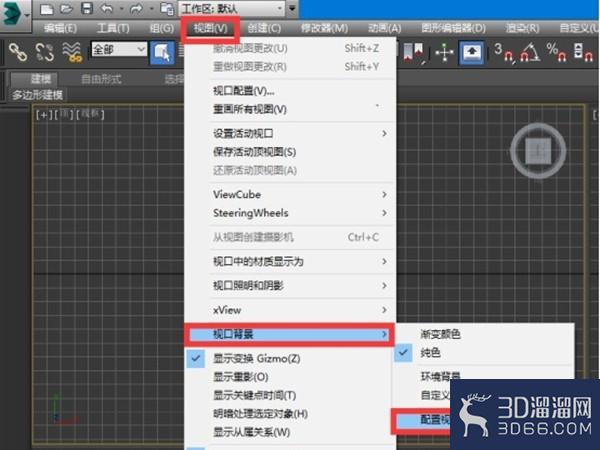The width and height of the screenshot is (600, 450).
Task: Select the Link tool chain icon
Action: tap(18, 52)
